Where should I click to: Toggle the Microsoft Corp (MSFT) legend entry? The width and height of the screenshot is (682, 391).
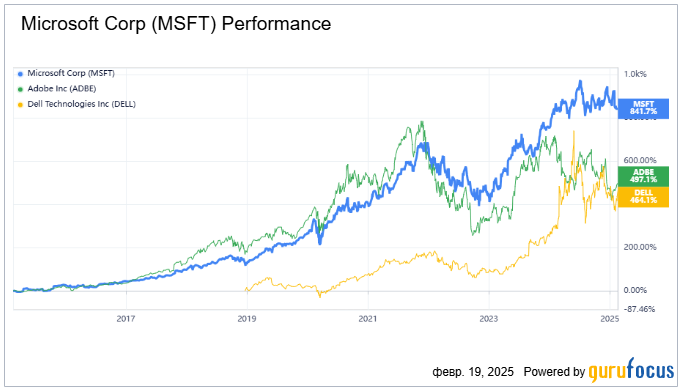point(71,74)
